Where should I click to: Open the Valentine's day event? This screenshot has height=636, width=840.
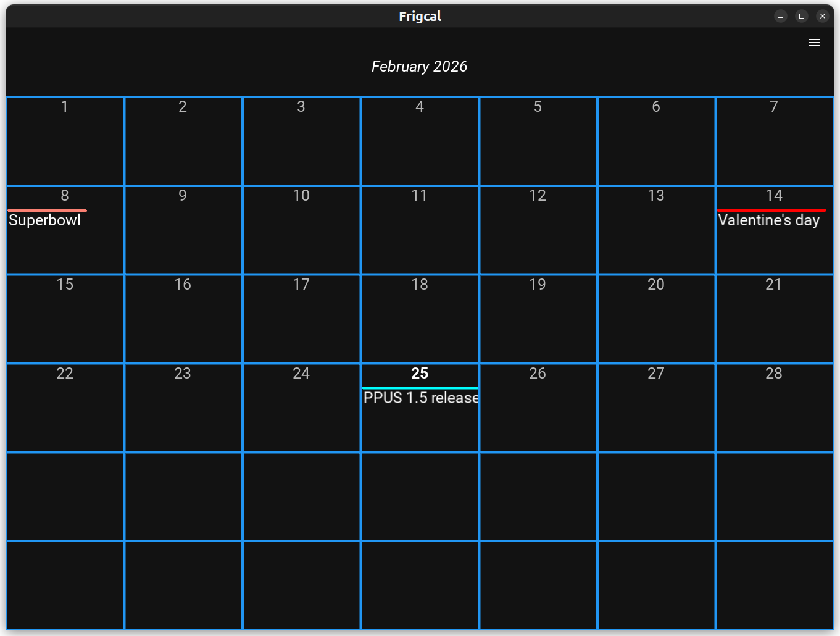pos(768,220)
